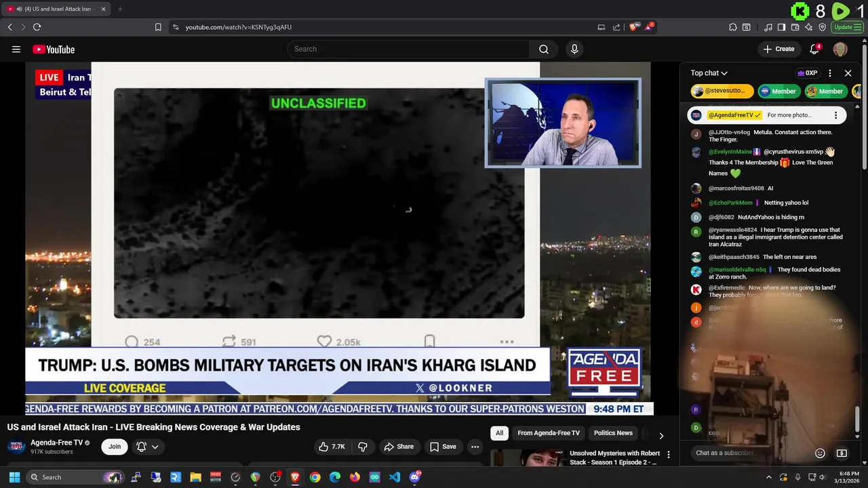The height and width of the screenshot is (488, 868).
Task: Click the browser Update menu button
Action: coord(848,27)
